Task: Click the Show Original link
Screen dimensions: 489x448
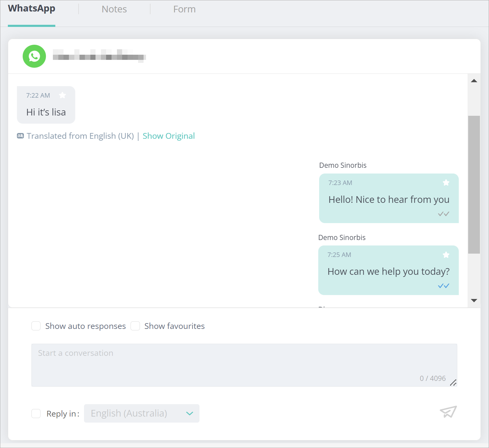Action: point(169,136)
